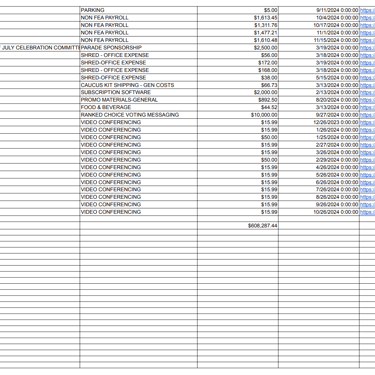Select VIDEO CONFERENCING in the 10/26/2024 row

[x=138, y=212]
